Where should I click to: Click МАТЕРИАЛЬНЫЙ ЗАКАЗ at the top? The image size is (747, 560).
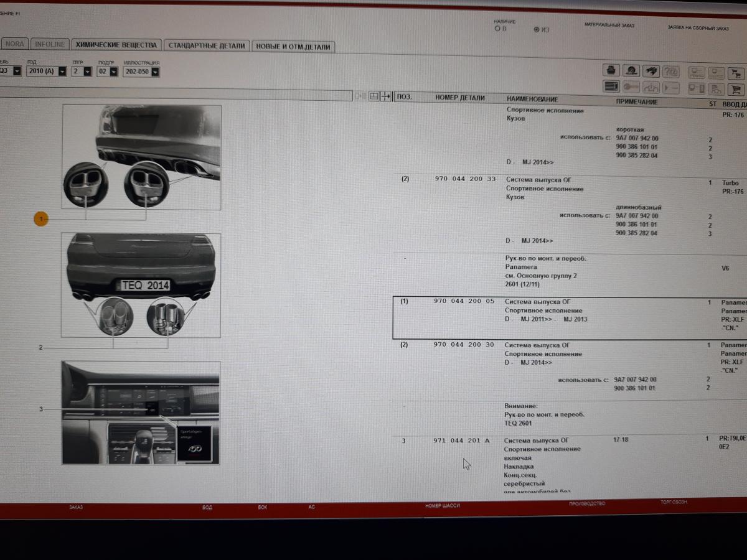click(x=609, y=26)
